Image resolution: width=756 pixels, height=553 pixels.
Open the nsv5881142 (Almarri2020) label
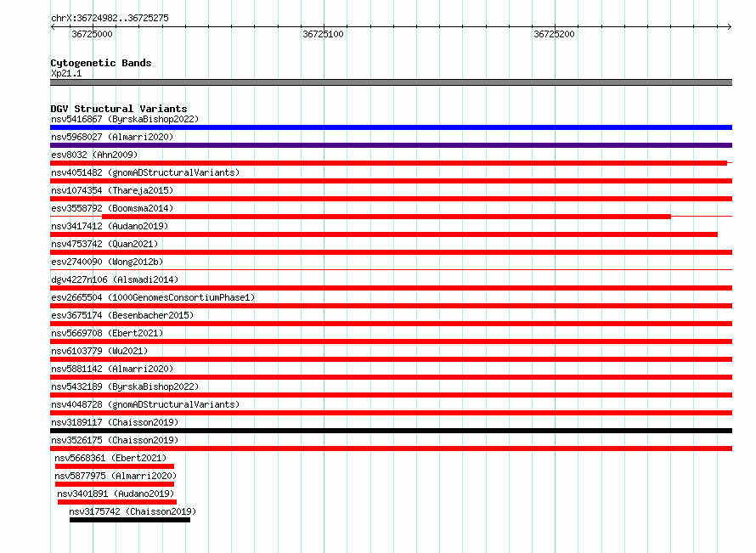click(x=112, y=369)
